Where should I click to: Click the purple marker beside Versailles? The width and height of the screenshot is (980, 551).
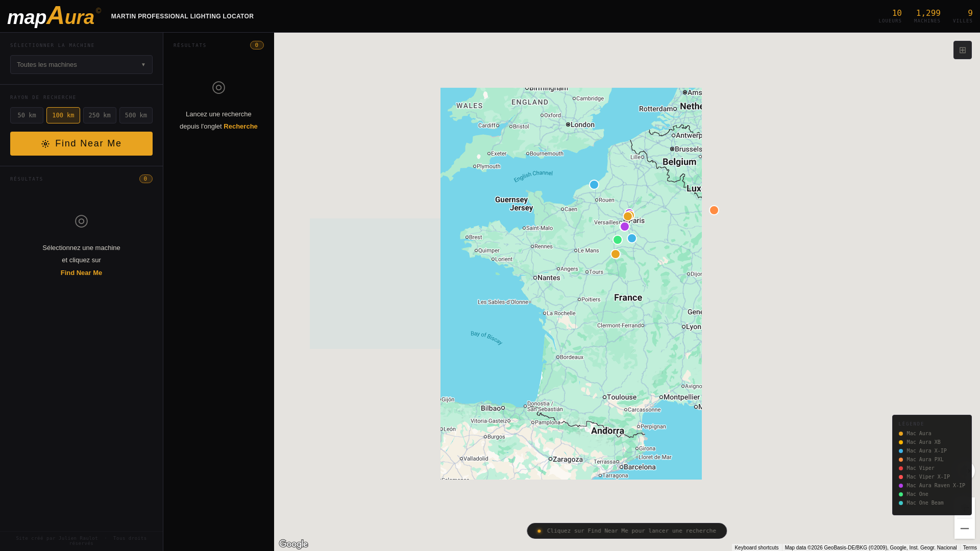pos(625,227)
